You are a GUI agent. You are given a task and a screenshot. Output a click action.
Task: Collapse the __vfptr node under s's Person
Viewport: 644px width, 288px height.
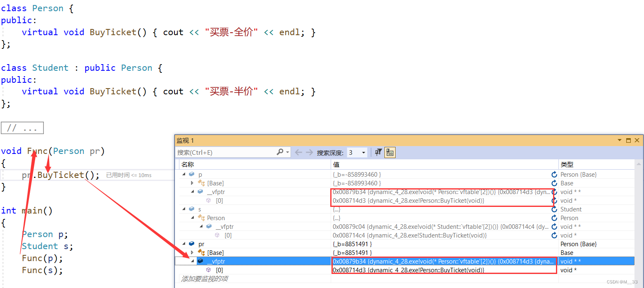coord(201,227)
